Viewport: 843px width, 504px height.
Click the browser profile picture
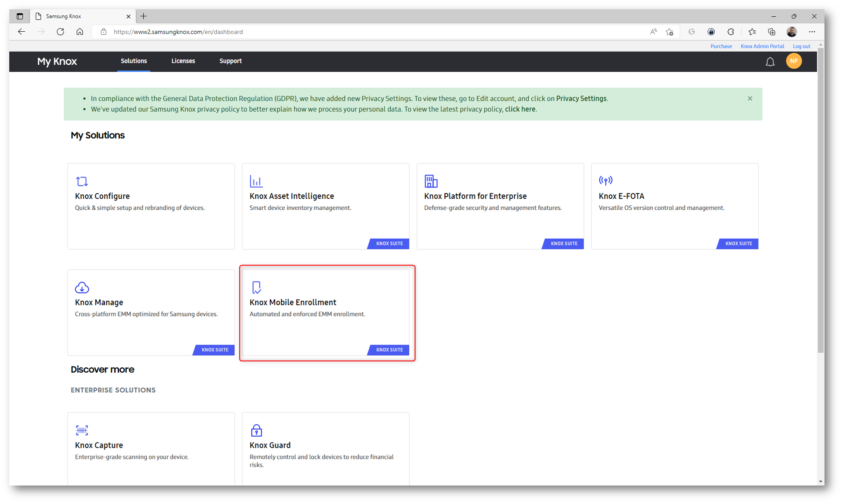[791, 32]
